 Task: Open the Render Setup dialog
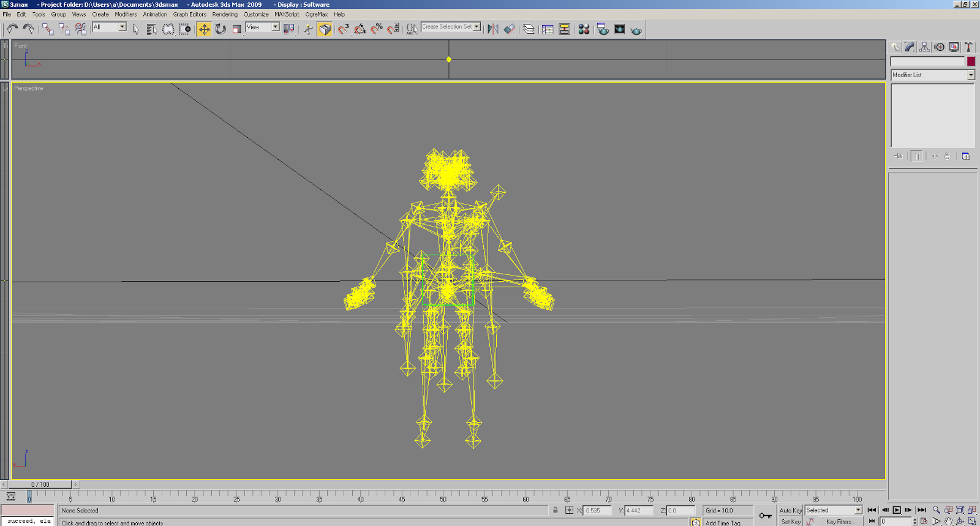(603, 29)
